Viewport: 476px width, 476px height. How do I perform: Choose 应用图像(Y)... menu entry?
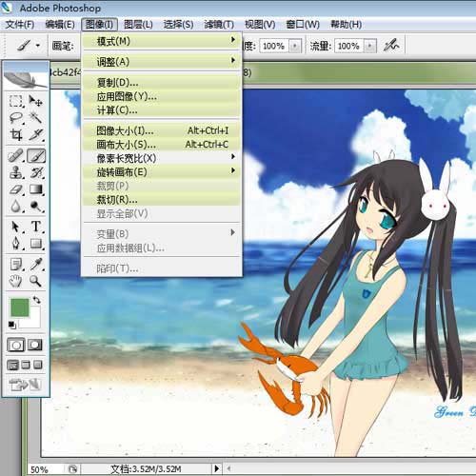[161, 96]
